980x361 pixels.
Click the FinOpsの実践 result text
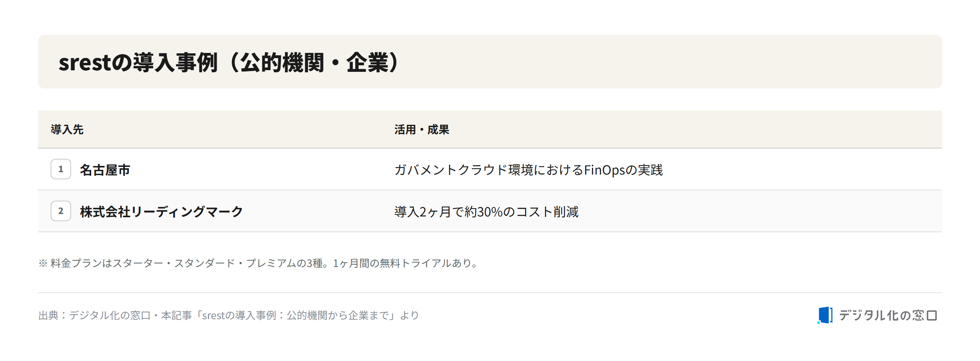(x=623, y=170)
